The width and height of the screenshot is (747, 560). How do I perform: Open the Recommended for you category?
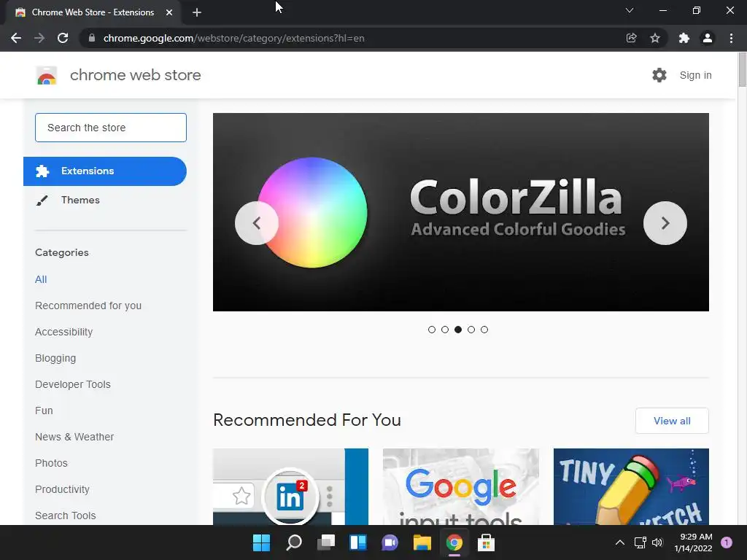click(88, 306)
